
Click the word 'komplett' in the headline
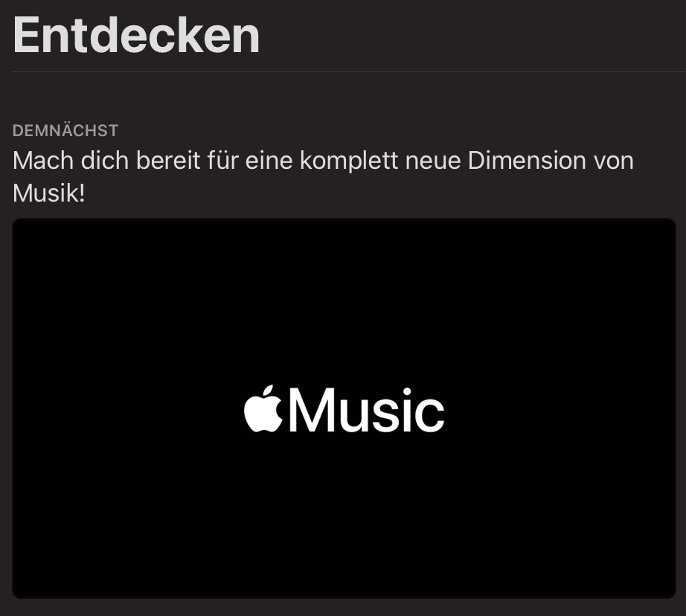click(349, 162)
